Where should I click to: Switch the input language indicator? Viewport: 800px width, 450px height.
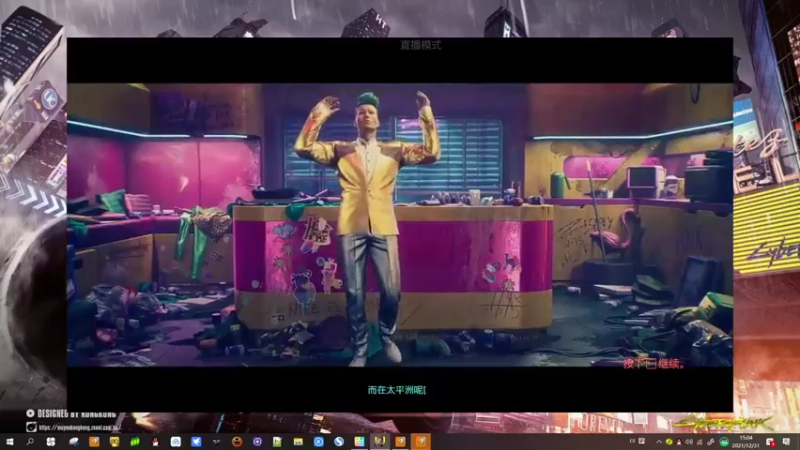click(x=633, y=441)
